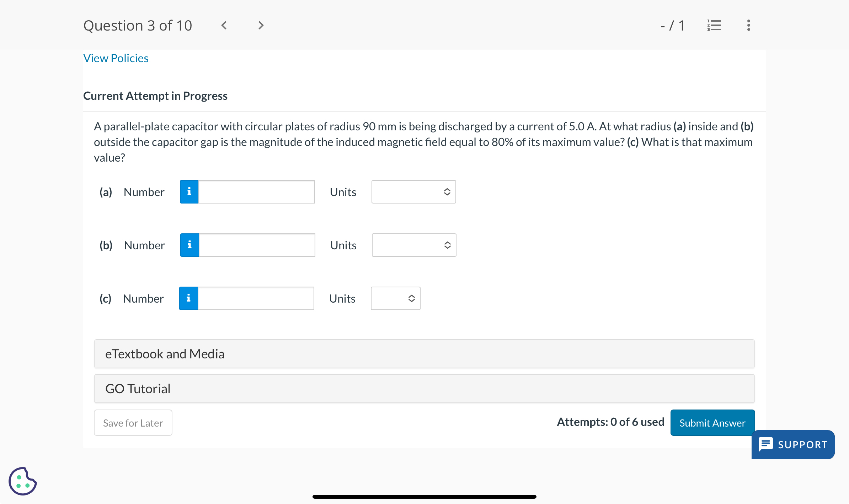Expand the GO Tutorial section
Viewport: 849px width, 504px height.
pos(424,388)
